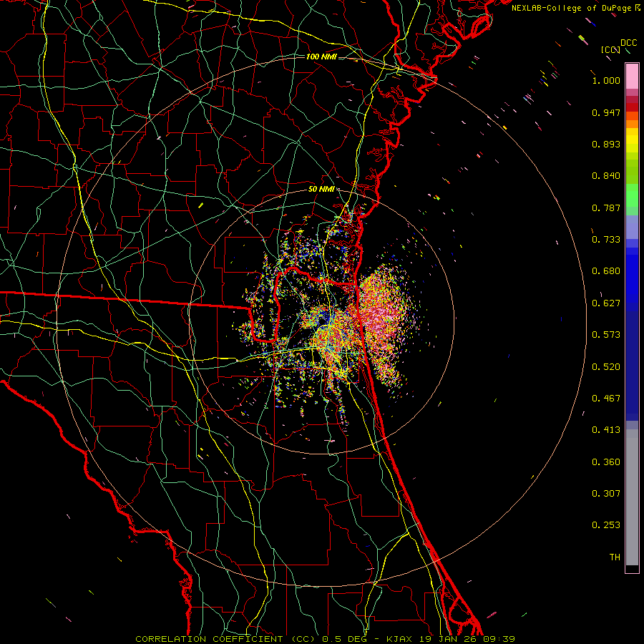Click the [CC] label above the color scale
The width and height of the screenshot is (644, 644).
(x=611, y=50)
